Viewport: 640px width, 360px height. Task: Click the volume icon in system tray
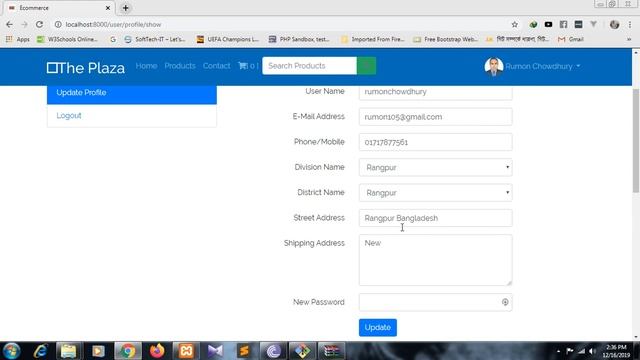[x=592, y=351]
